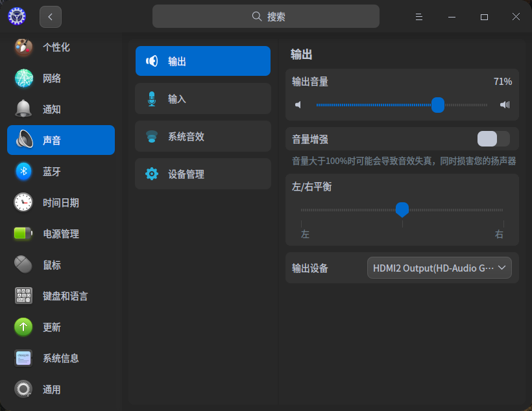Click the Power Management battery icon
The image size is (532, 411).
[24, 233]
